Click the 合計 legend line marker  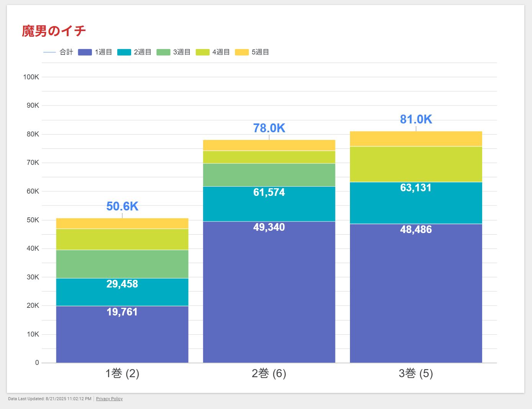point(50,52)
